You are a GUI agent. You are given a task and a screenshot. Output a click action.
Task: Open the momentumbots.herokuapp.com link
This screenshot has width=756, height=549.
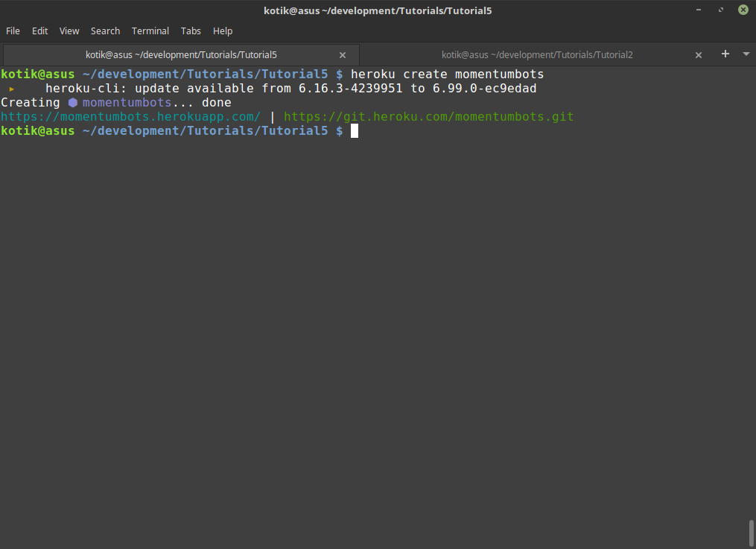tap(130, 117)
